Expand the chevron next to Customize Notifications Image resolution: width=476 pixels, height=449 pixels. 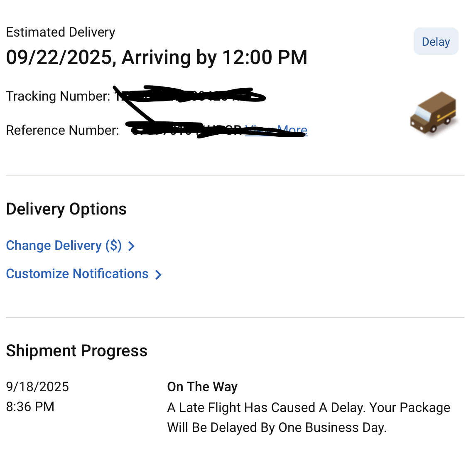point(158,274)
